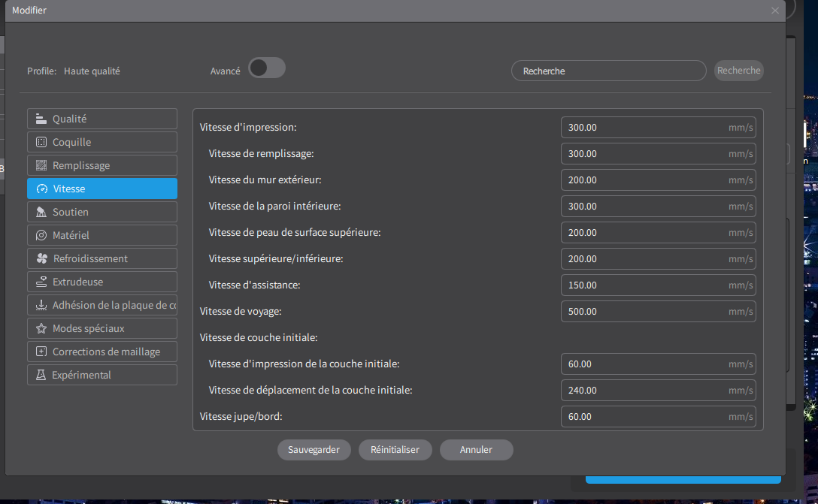Save settings with Sauvegarder

[314, 450]
